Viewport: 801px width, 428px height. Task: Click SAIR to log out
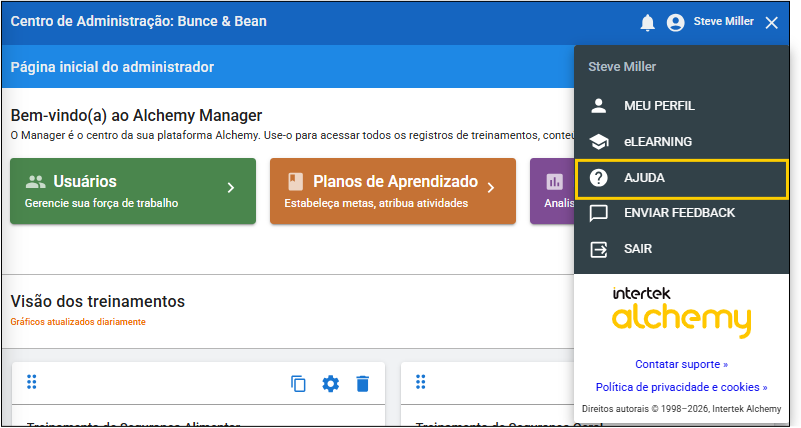638,249
